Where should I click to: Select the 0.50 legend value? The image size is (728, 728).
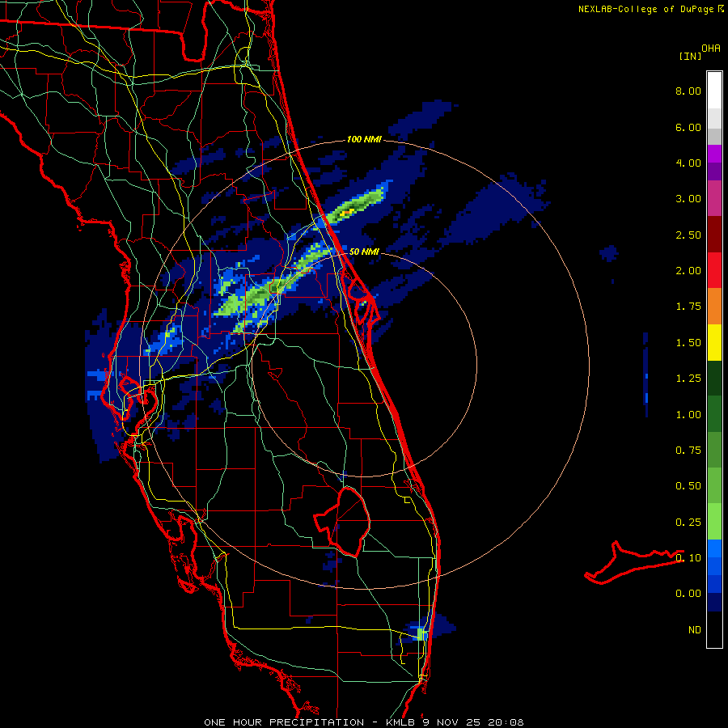click(x=688, y=486)
